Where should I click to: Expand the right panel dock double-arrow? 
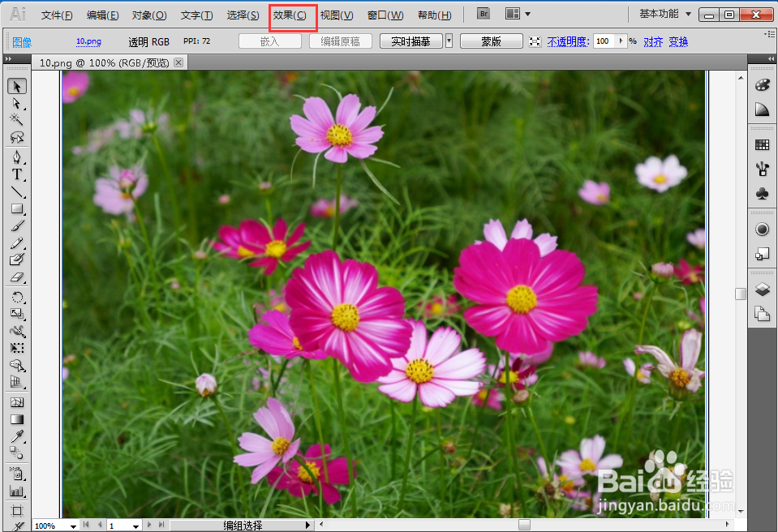(771, 58)
